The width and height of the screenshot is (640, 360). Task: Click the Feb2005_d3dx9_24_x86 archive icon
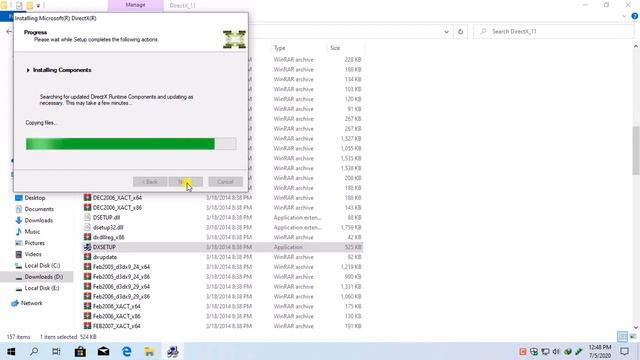pyautogui.click(x=87, y=276)
